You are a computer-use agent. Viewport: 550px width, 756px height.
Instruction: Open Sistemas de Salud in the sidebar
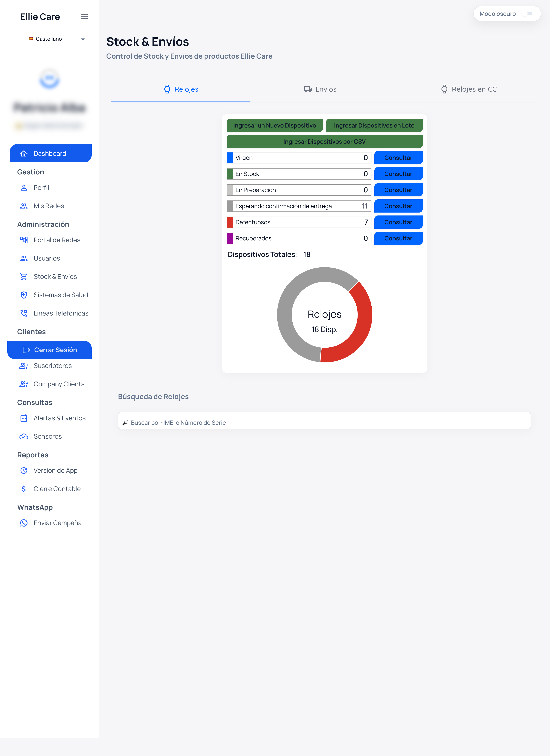pos(51,295)
